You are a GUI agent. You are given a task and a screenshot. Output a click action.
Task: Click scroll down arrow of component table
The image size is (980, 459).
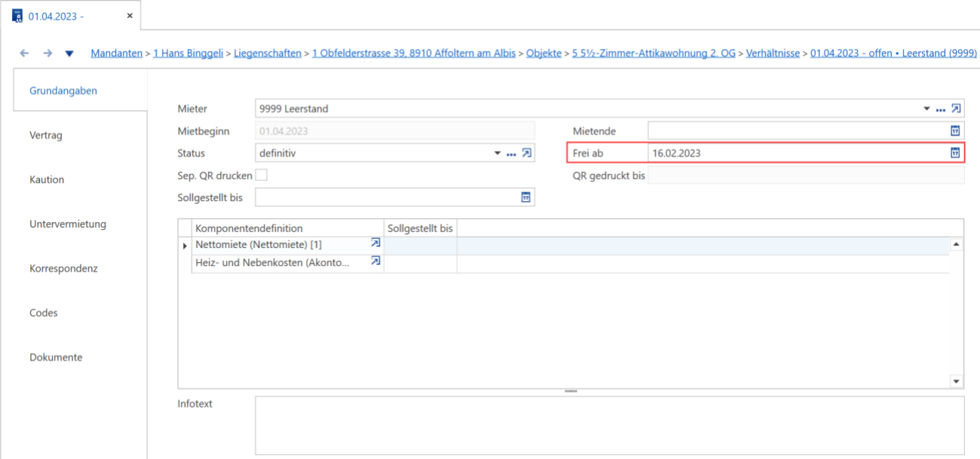tap(957, 381)
